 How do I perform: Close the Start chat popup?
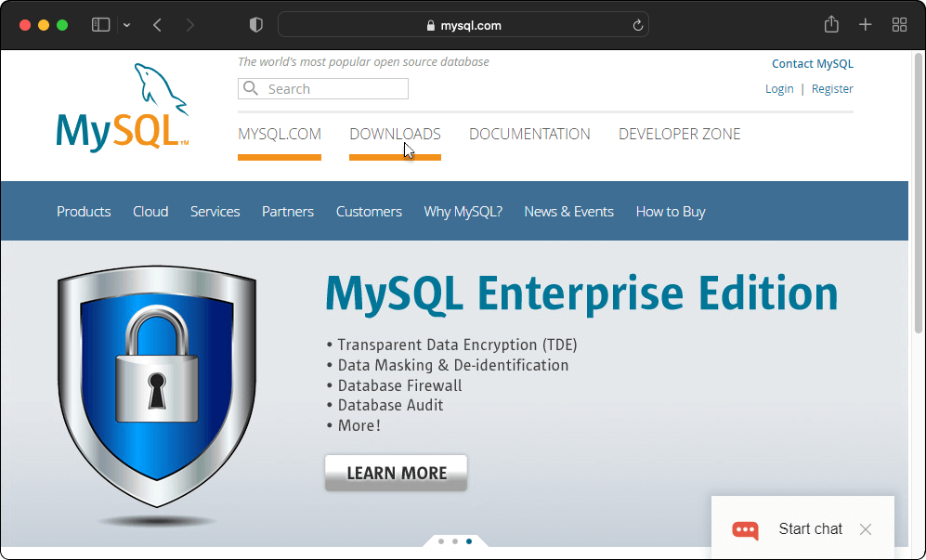[x=866, y=529]
